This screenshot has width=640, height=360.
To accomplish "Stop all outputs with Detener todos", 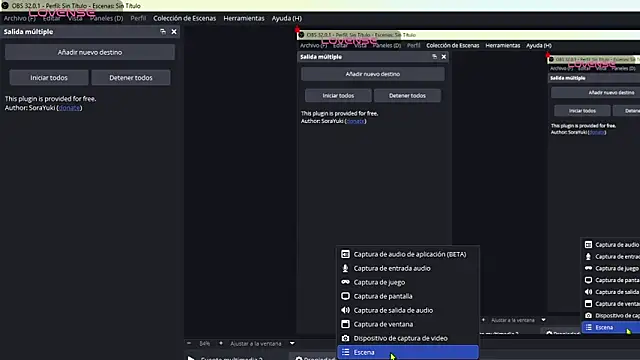I will pyautogui.click(x=131, y=78).
